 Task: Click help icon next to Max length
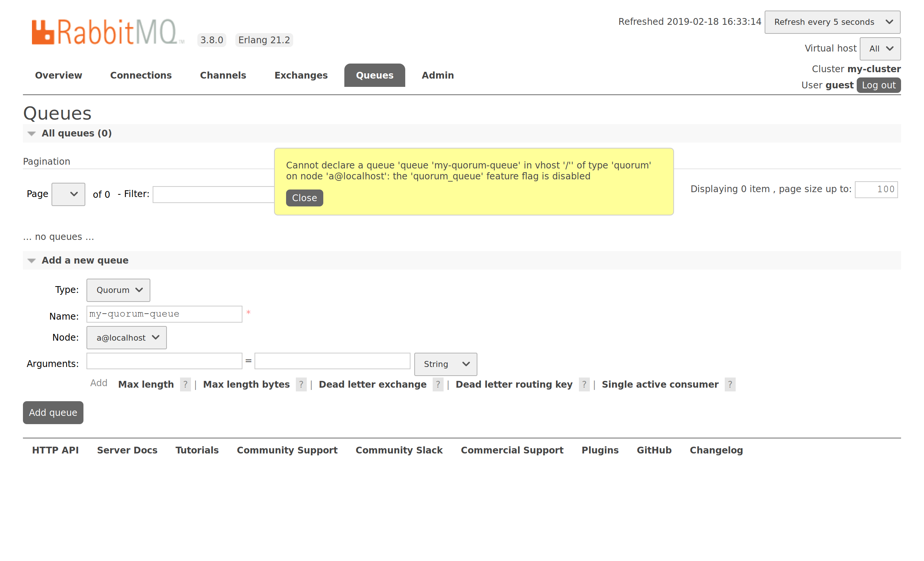[x=185, y=384]
